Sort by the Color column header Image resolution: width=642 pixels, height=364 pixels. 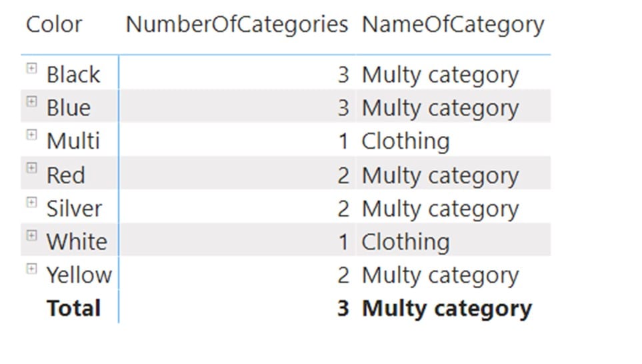coord(54,25)
